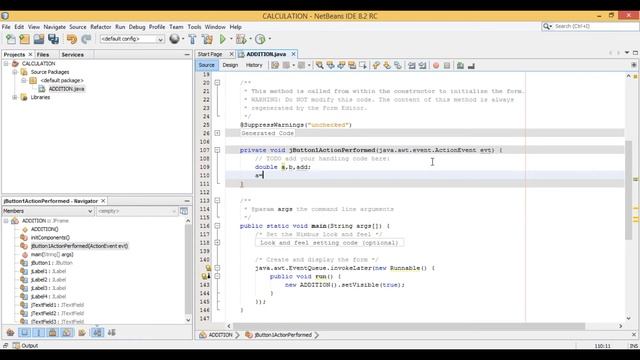Toggle Bookmark icon in editor toolbar
Viewport: 640px width, 360px height.
coord(398,65)
